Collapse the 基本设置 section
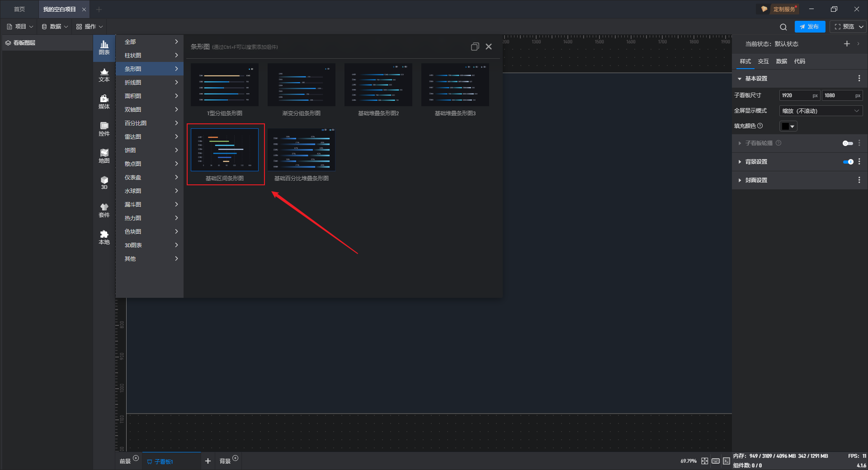The width and height of the screenshot is (868, 470). (756, 79)
